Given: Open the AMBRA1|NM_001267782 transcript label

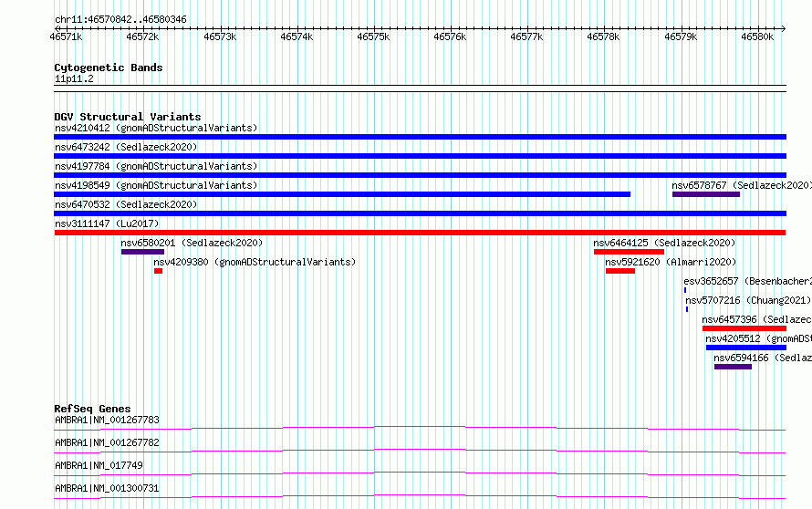Looking at the screenshot, I should click(107, 442).
